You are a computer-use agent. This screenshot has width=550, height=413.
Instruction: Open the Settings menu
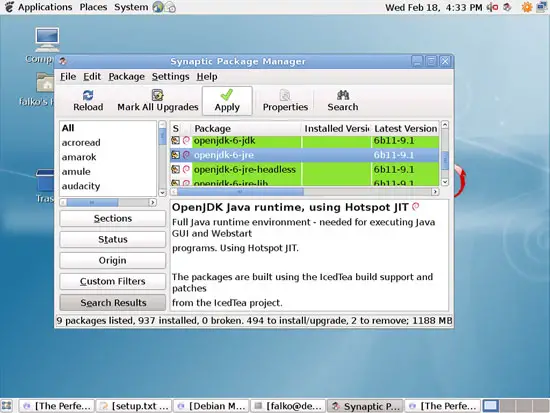[x=170, y=76]
